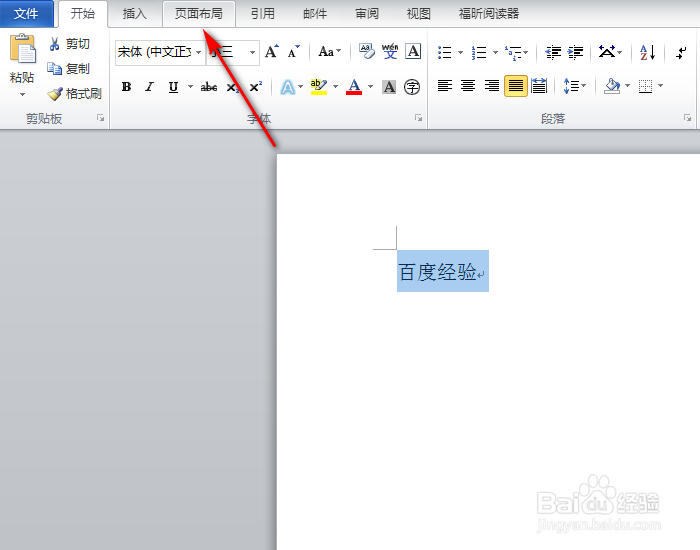700x550 pixels.
Task: Toggle Character Shading icon
Action: pyautogui.click(x=389, y=87)
